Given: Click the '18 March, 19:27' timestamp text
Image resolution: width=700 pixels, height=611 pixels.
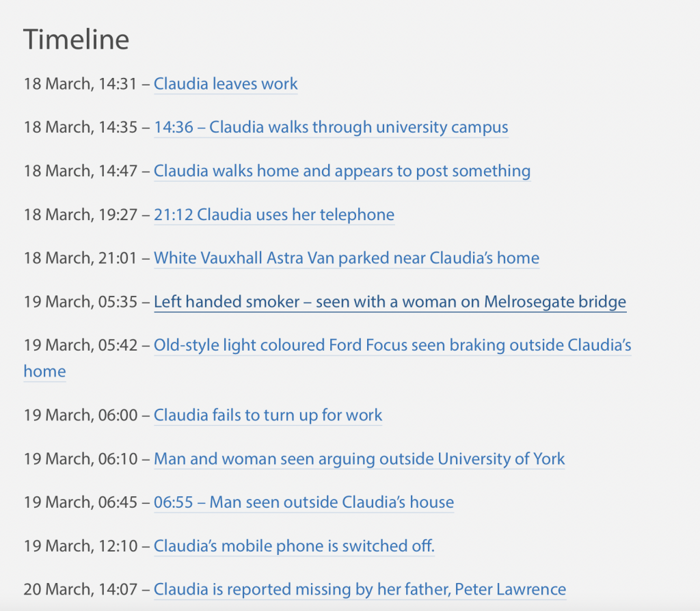Looking at the screenshot, I should 81,215.
